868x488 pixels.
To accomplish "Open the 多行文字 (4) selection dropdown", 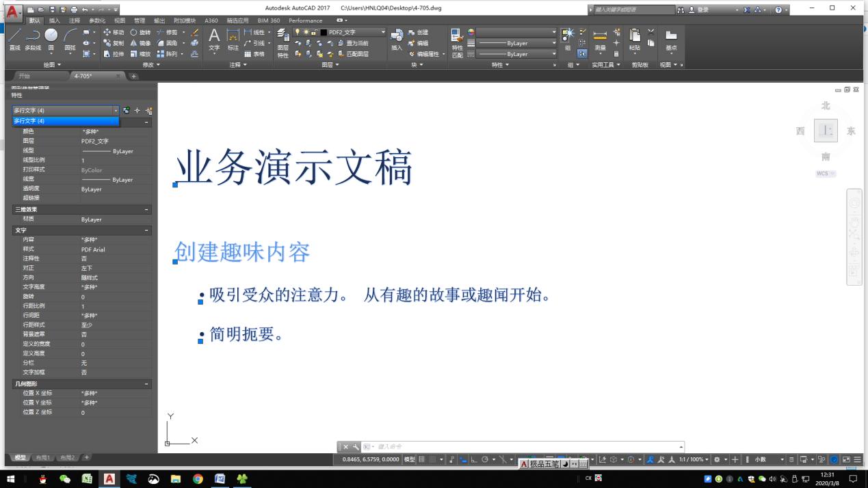I will 114,109.
